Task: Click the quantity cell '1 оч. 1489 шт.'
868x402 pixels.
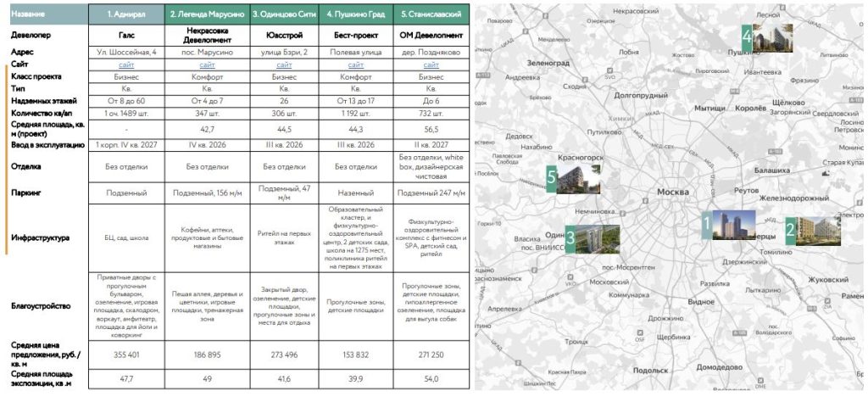Action: [126, 114]
